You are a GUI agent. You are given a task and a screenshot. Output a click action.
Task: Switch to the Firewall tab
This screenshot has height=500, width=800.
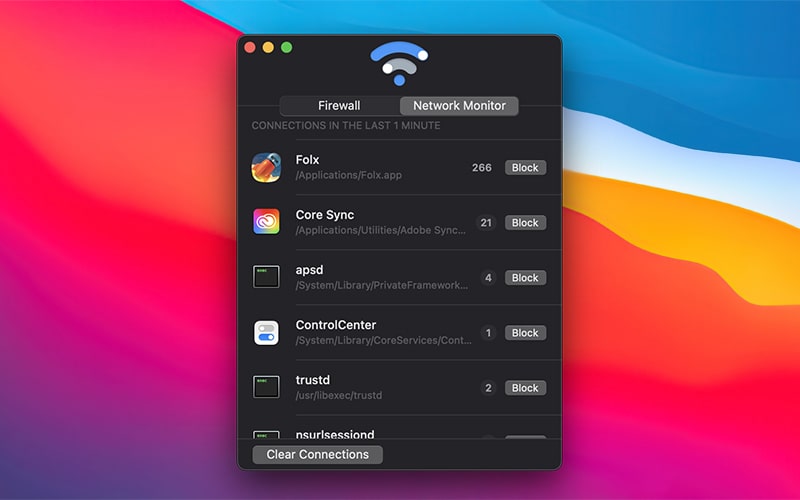(x=339, y=106)
